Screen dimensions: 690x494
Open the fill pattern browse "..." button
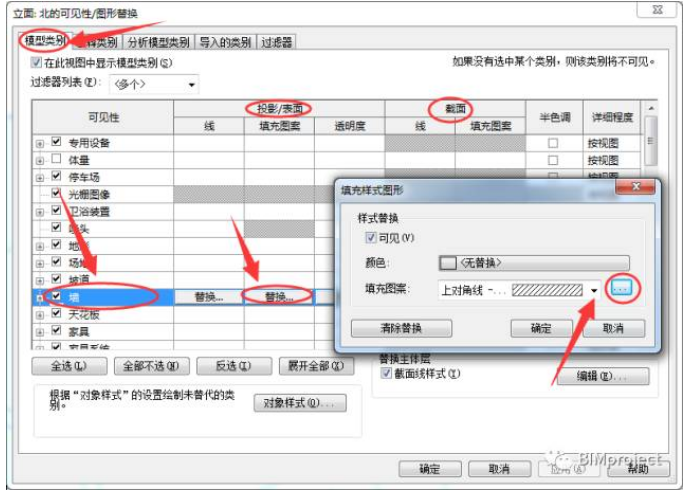[622, 289]
